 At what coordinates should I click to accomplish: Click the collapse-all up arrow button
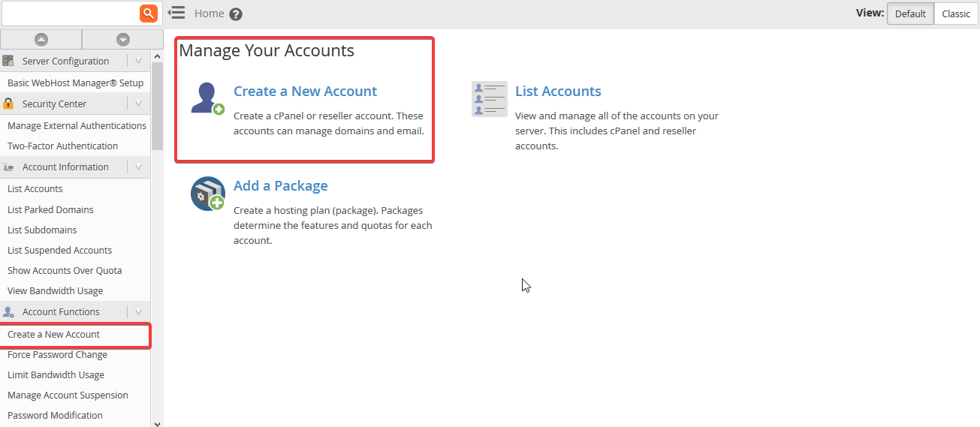tap(41, 40)
